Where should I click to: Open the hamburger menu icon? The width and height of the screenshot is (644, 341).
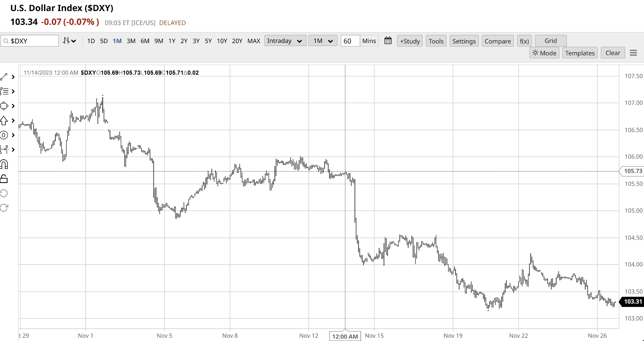coord(633,53)
